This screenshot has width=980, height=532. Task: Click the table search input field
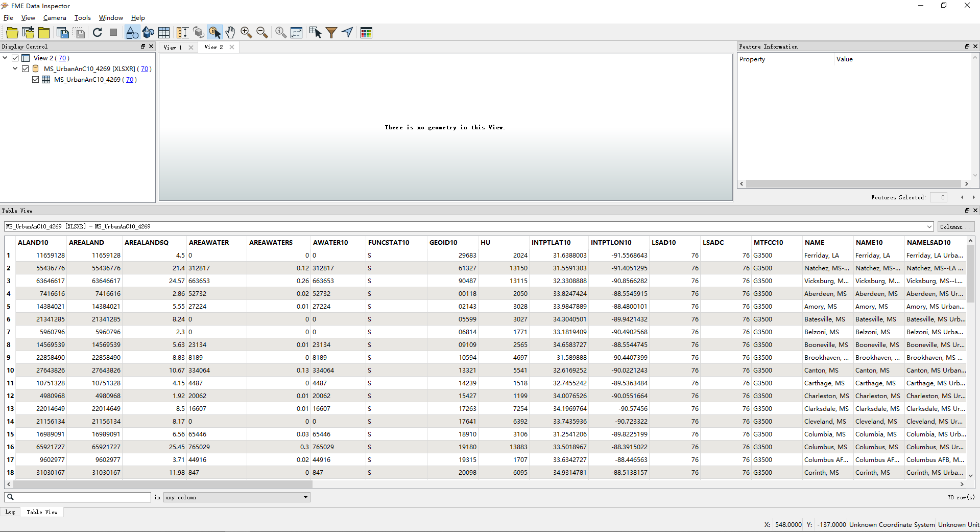[x=78, y=497]
